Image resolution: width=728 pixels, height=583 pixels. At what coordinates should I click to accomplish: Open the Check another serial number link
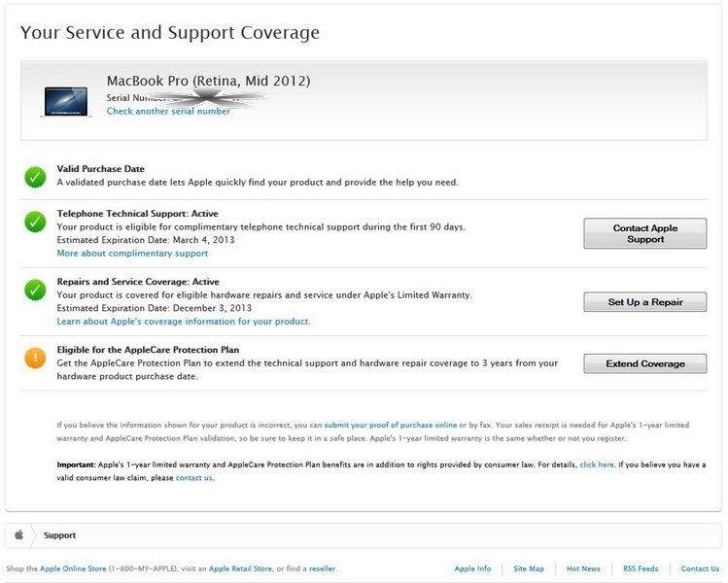coord(168,112)
